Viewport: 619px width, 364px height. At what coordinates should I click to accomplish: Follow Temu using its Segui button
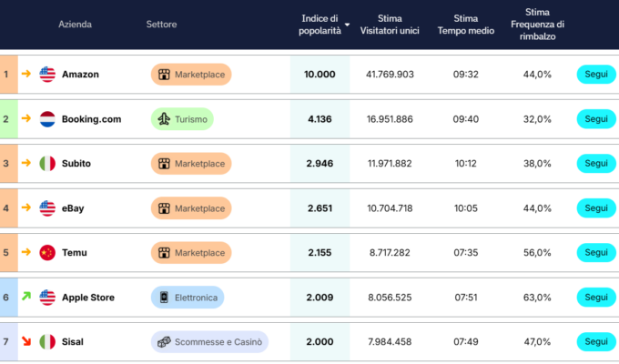click(x=596, y=253)
